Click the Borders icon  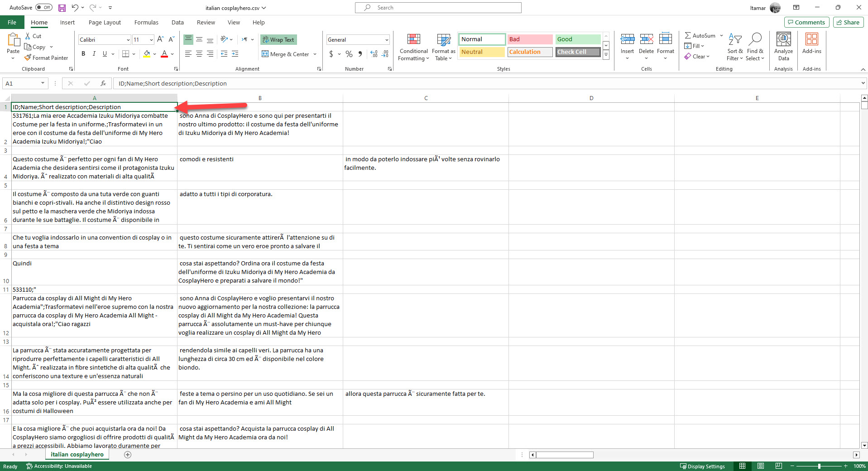coord(126,54)
